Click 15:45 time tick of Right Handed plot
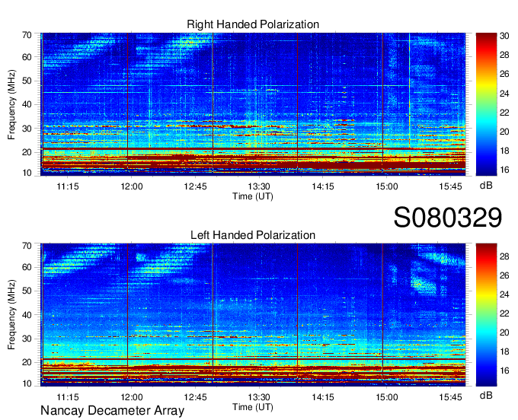518x420 pixels. (450, 186)
